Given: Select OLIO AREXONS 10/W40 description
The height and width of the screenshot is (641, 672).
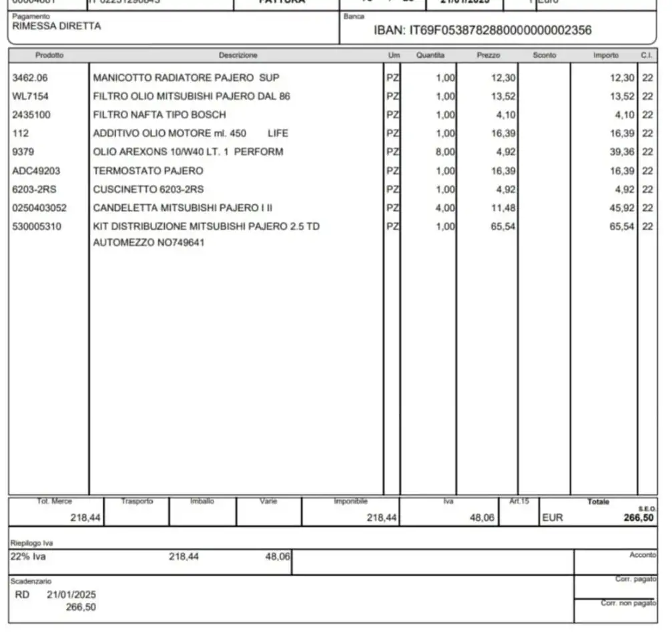Looking at the screenshot, I should (x=188, y=152).
